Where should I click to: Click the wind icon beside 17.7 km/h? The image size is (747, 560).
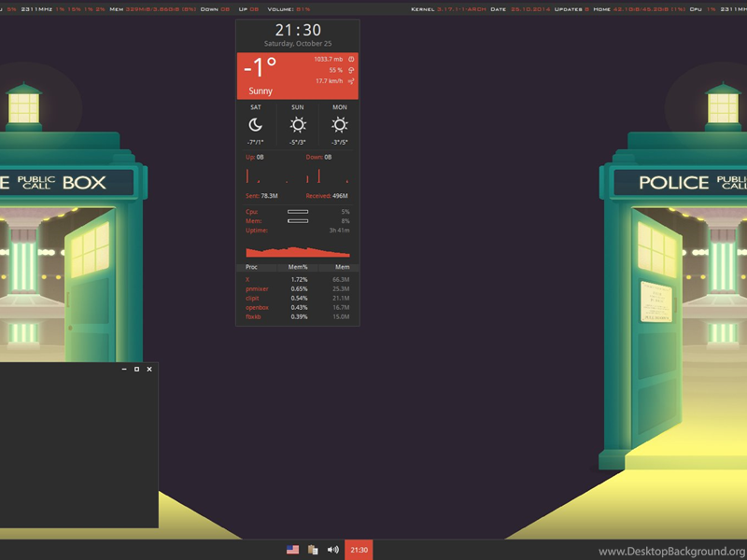[x=351, y=81]
